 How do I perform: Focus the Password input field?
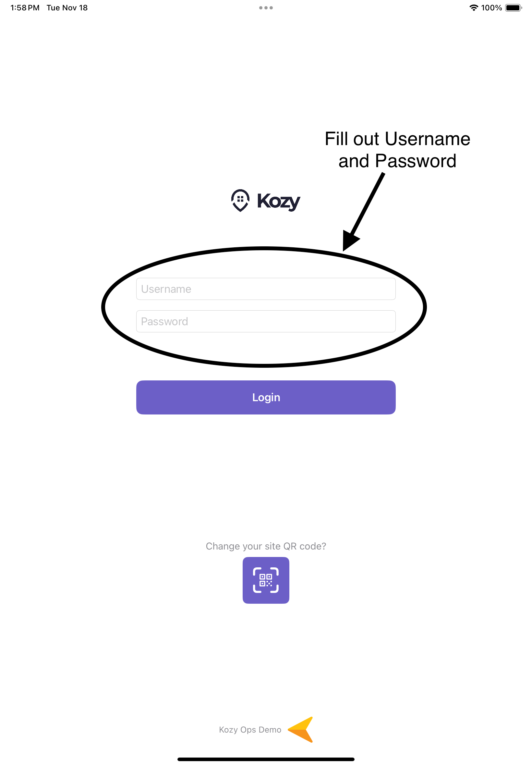point(266,321)
